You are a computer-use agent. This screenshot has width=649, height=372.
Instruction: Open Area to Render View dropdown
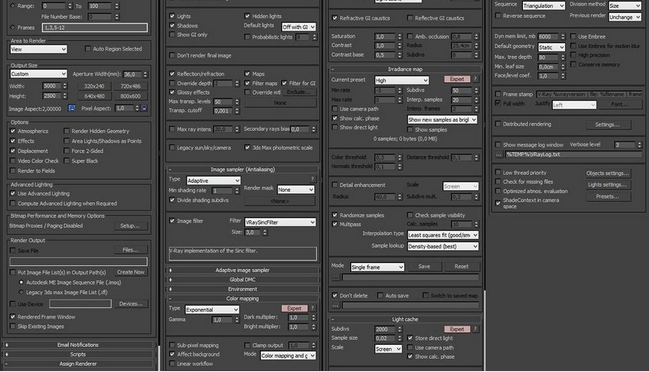coord(38,49)
